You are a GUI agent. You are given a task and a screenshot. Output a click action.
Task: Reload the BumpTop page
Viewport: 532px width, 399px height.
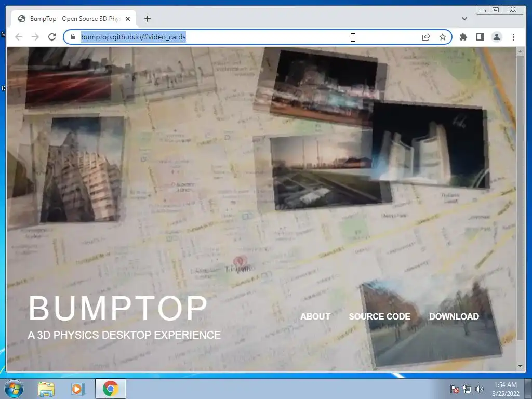pyautogui.click(x=52, y=37)
